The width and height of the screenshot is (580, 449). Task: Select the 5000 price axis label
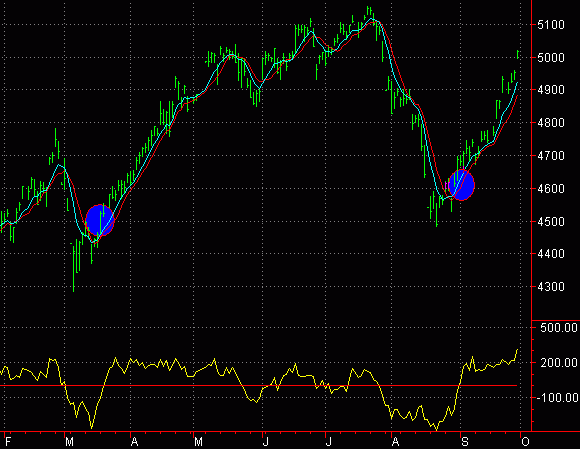551,58
